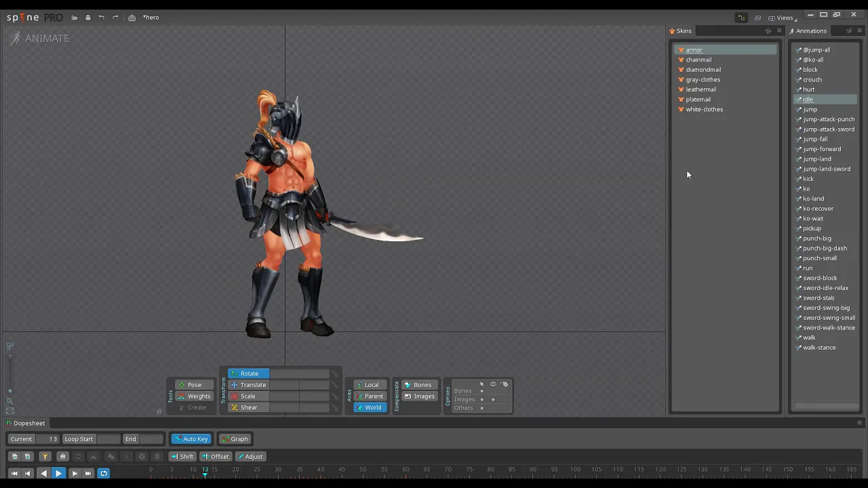Toggle the loop playback button
This screenshot has width=868, height=488.
104,473
